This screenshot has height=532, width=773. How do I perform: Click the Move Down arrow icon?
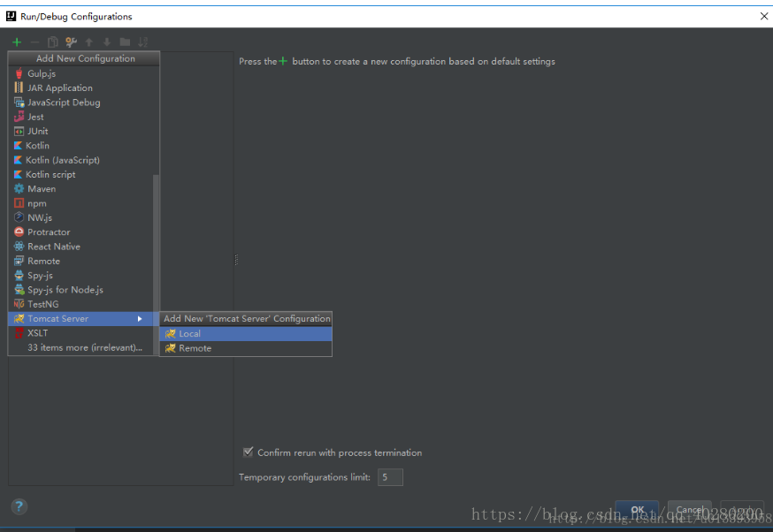tap(106, 42)
